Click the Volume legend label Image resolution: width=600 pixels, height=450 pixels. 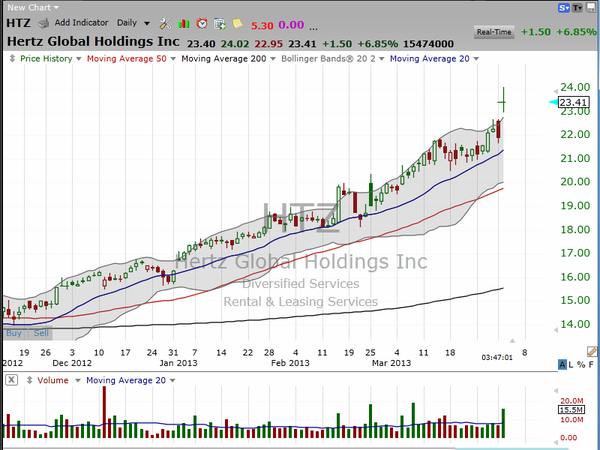coord(53,380)
